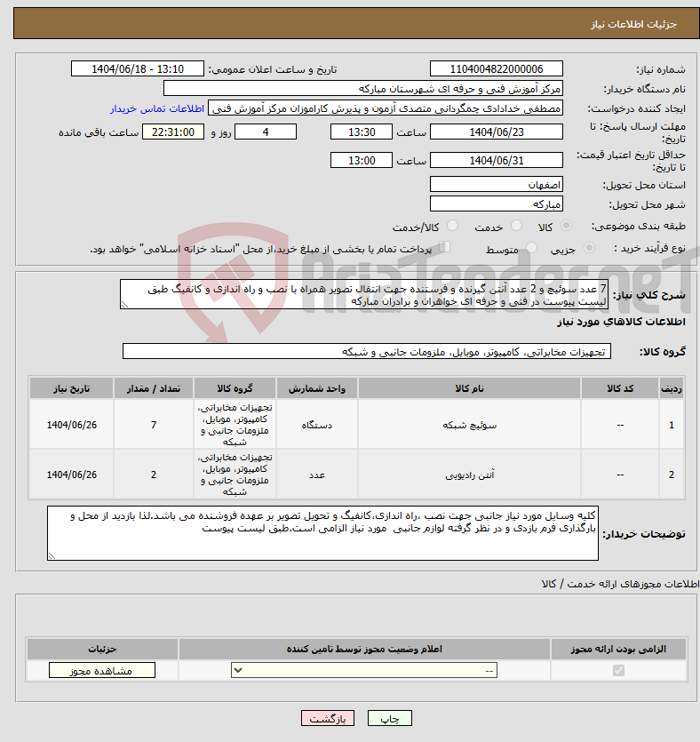Click the goods group field
Viewport: 700px width, 742px height.
[x=367, y=352]
